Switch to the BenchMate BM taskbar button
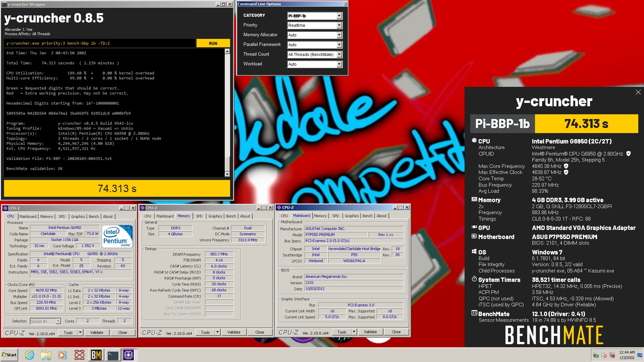Image resolution: width=644 pixels, height=362 pixels. (x=96, y=355)
